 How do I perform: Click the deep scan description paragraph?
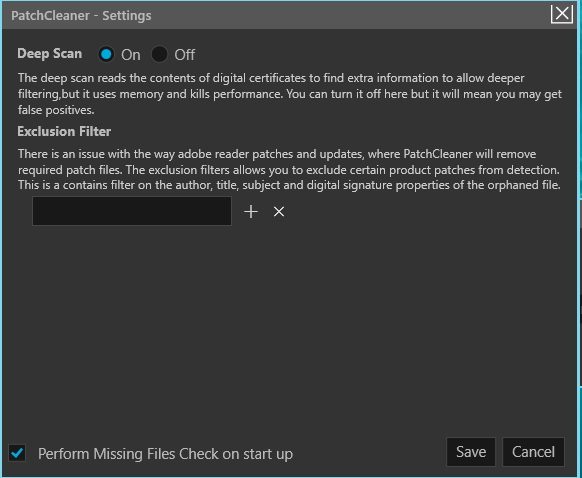pos(290,94)
